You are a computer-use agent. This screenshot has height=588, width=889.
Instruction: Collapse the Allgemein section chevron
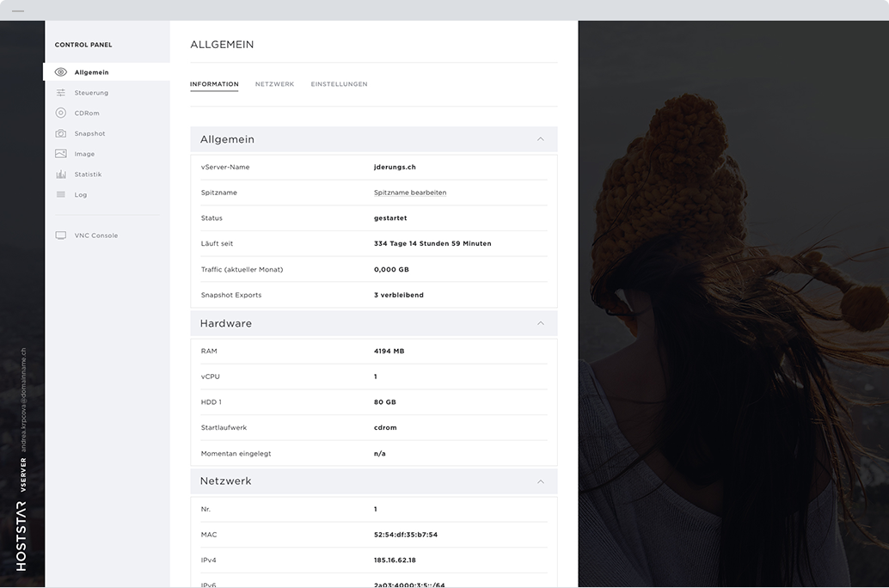pos(540,139)
